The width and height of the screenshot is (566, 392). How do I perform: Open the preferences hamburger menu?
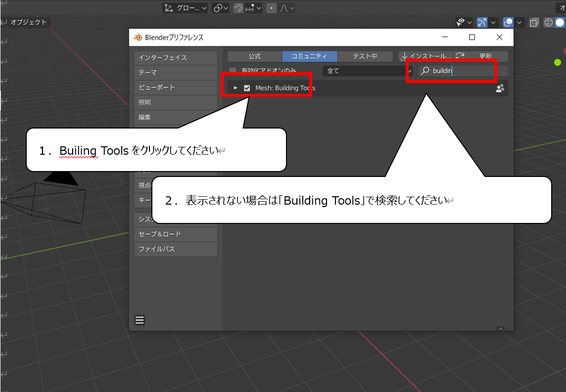(x=140, y=320)
